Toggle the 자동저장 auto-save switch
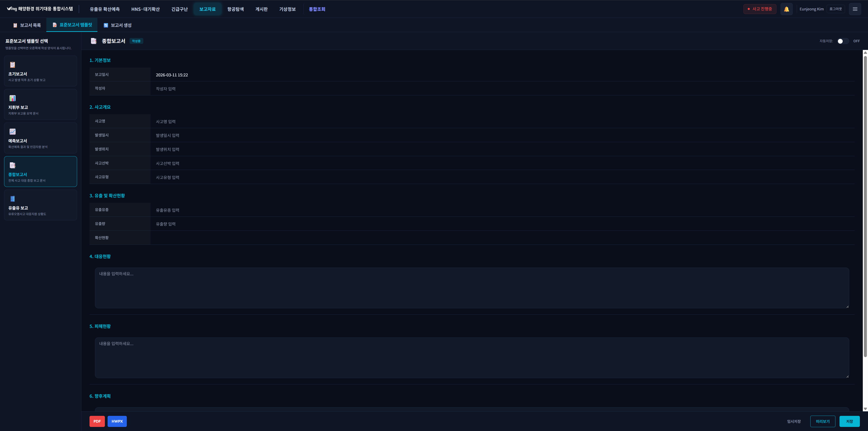 pos(843,41)
